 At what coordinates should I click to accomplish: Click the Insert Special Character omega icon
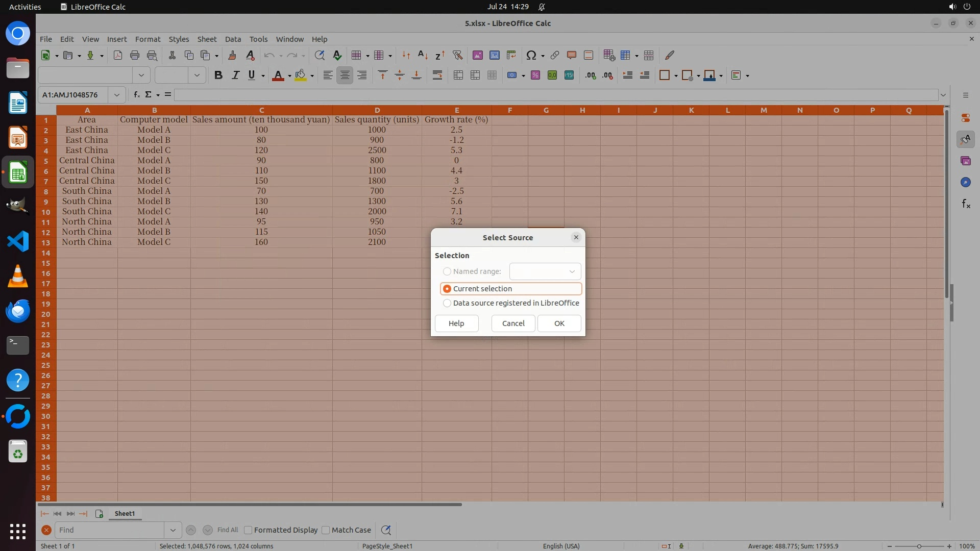[531, 55]
